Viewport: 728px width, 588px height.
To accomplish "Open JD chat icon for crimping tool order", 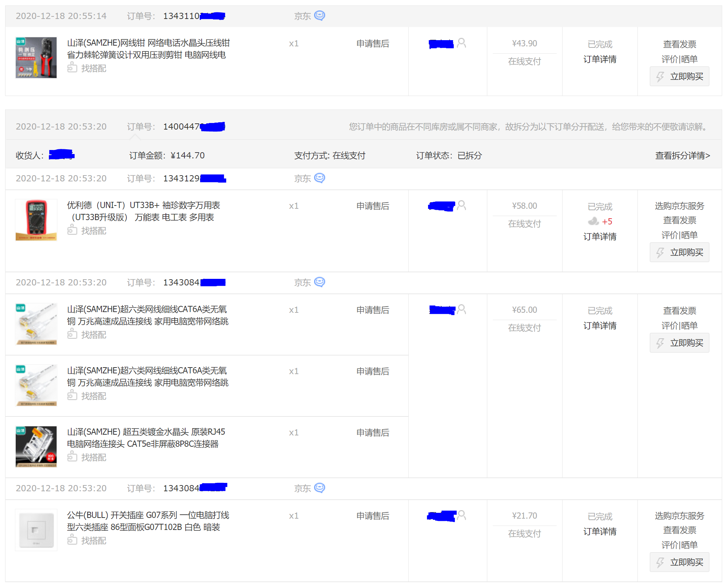I will [x=319, y=16].
